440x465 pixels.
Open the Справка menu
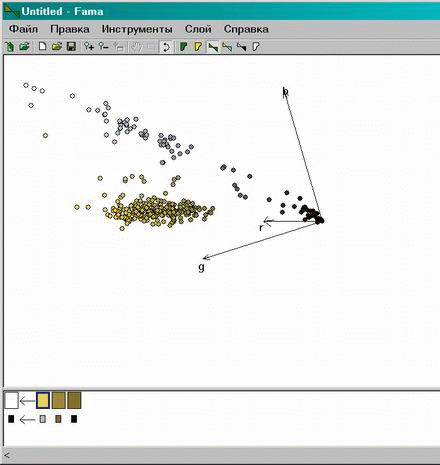(x=246, y=29)
